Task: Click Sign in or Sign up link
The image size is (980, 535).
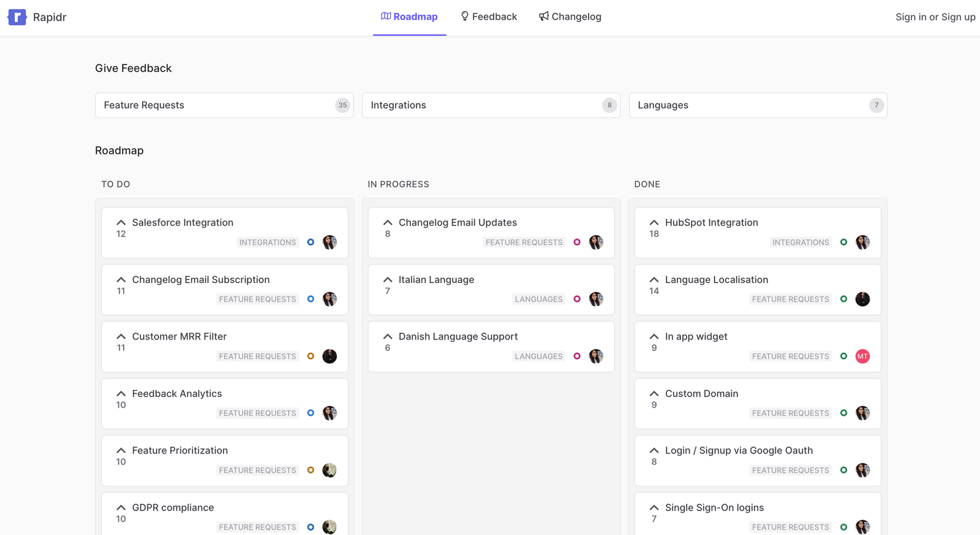Action: coord(935,17)
